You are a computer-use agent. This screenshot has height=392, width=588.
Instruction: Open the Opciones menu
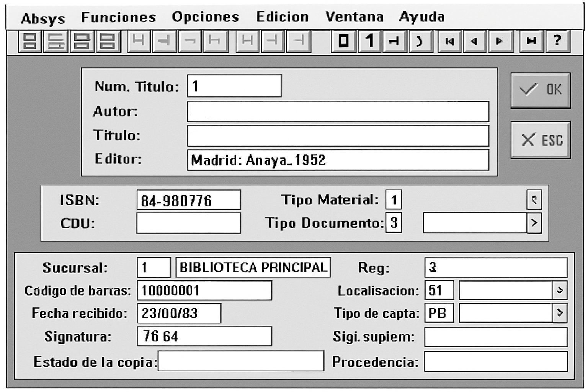206,17
